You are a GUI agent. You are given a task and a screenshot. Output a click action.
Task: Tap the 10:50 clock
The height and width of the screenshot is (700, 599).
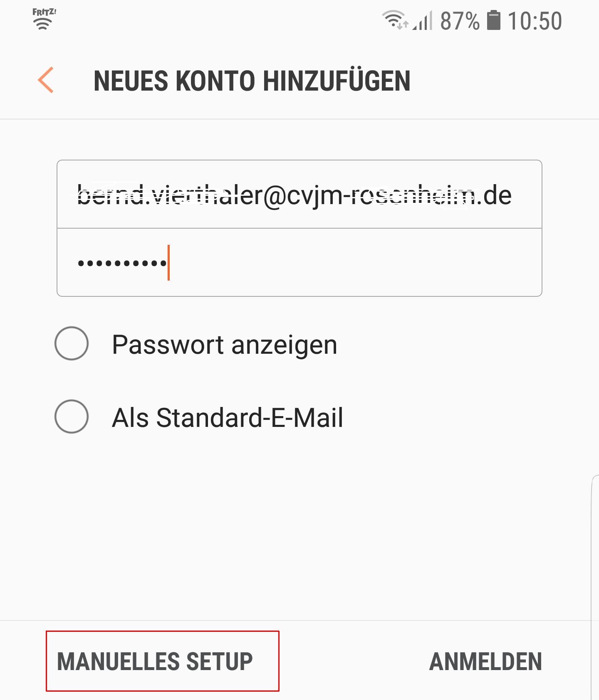coord(535,21)
